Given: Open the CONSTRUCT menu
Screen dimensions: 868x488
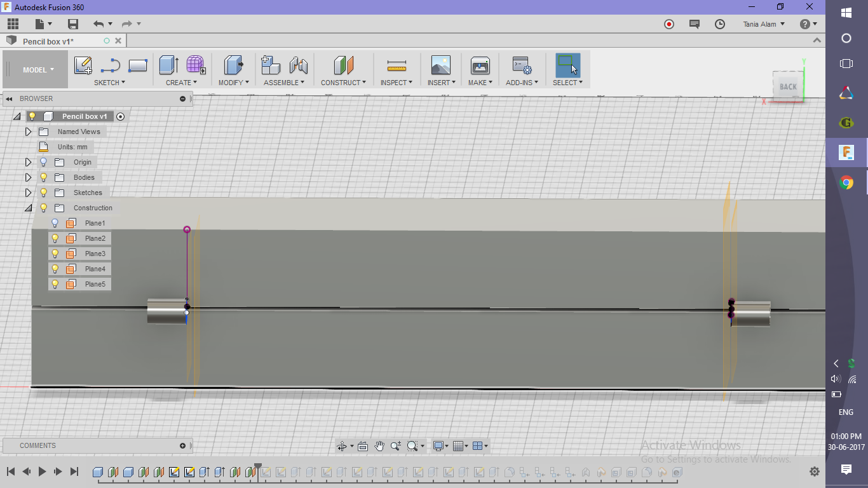Looking at the screenshot, I should click(343, 83).
